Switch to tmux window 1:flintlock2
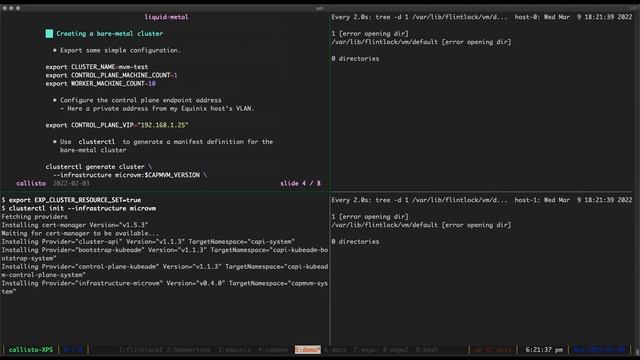Screen dimensions: 640x360 click(141, 350)
